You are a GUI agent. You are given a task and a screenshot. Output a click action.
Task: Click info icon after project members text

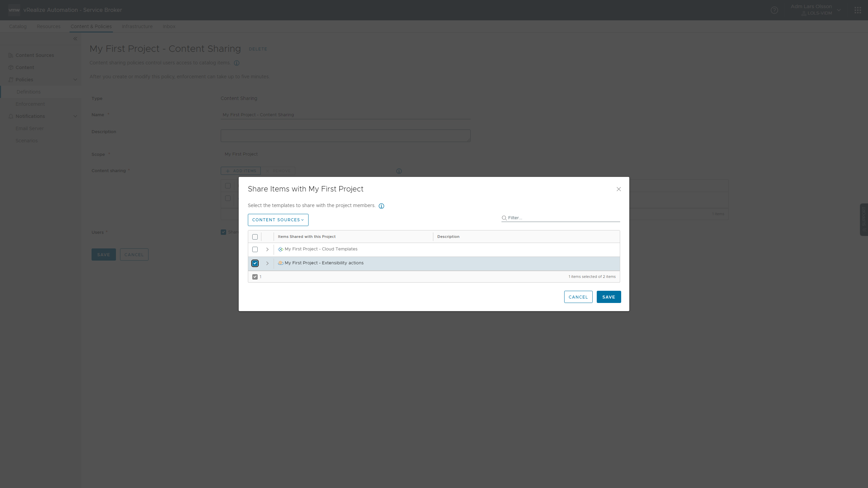(x=381, y=206)
